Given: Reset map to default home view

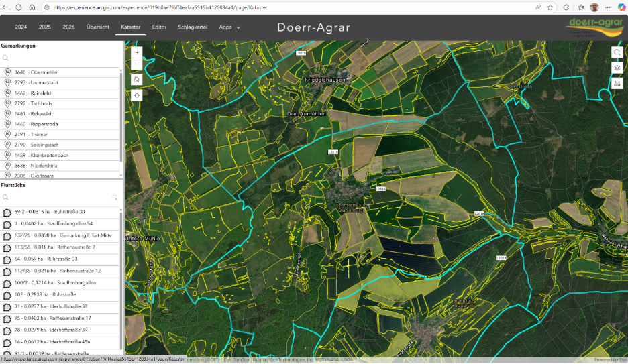Looking at the screenshot, I should [137, 80].
